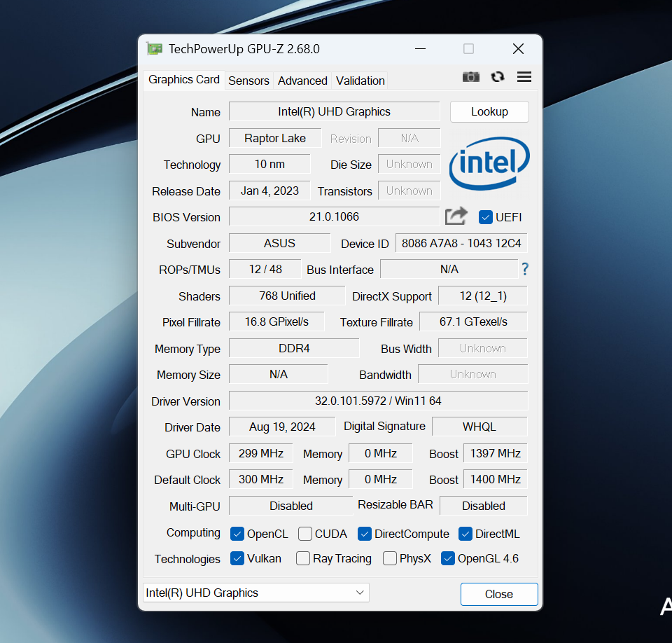Screen dimensions: 672x643
Task: Toggle the UEFI checkbox
Action: [486, 217]
